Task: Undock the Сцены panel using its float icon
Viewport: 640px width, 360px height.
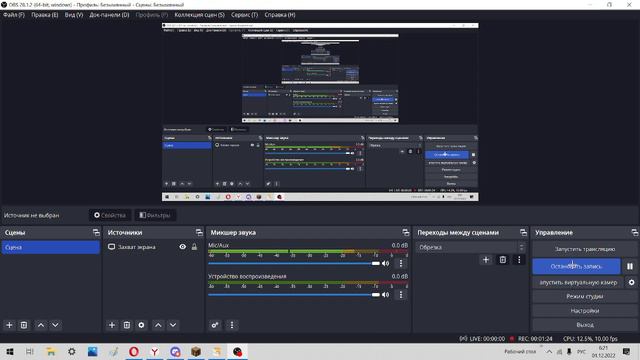Action: tap(96, 232)
